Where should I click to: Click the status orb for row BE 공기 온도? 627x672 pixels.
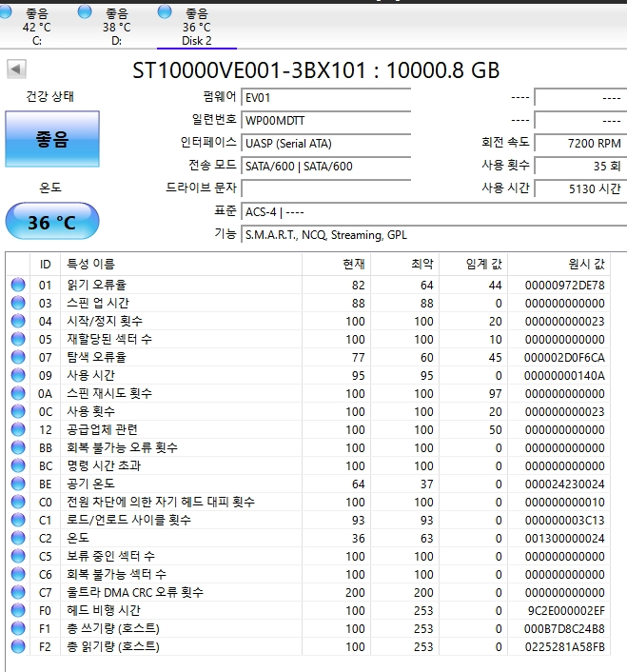18,484
